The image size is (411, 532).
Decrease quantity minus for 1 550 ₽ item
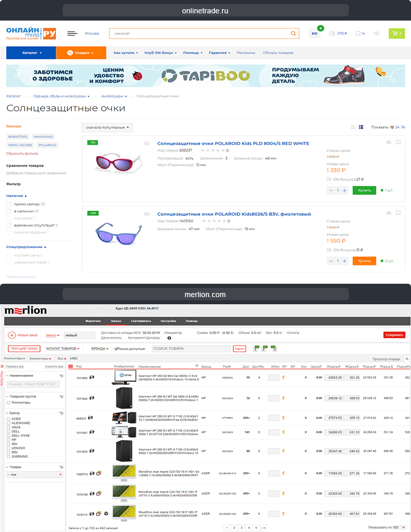[x=331, y=261]
